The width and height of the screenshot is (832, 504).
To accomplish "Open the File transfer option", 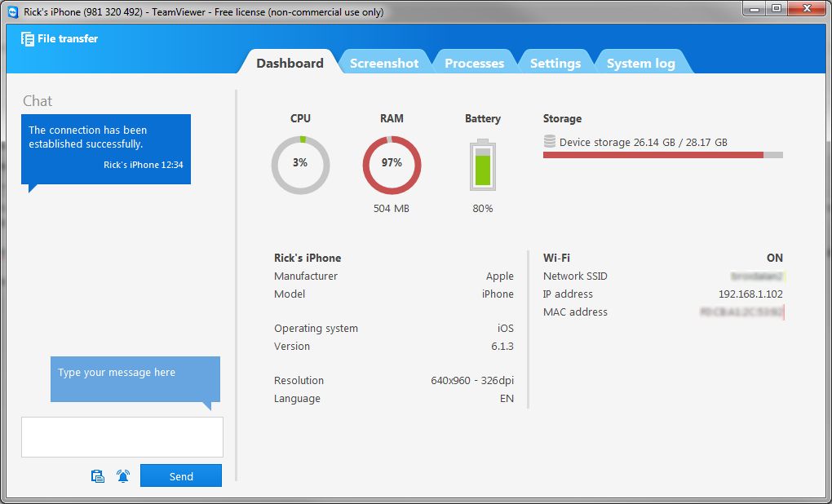I will click(60, 38).
